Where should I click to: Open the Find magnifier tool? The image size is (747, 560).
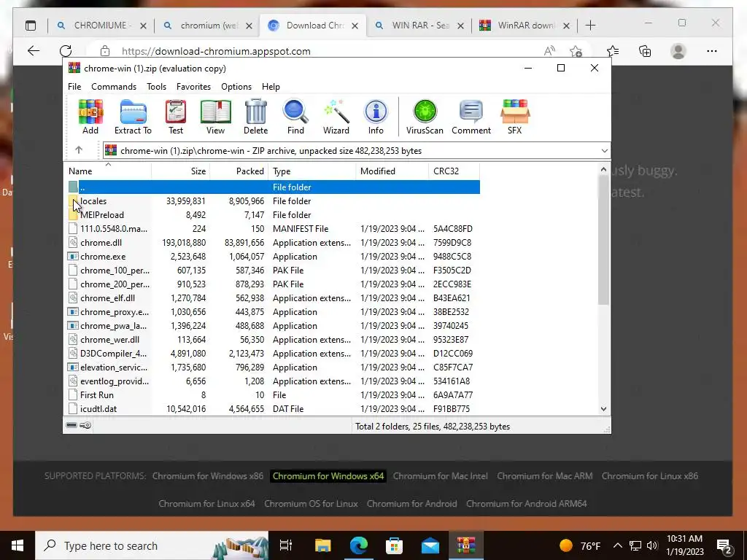pyautogui.click(x=295, y=117)
